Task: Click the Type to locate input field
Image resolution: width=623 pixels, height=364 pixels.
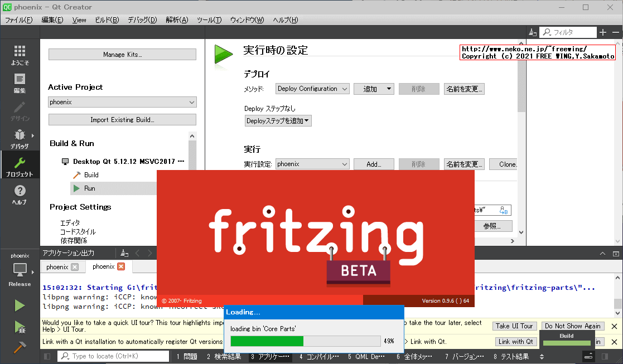Action: pyautogui.click(x=112, y=356)
